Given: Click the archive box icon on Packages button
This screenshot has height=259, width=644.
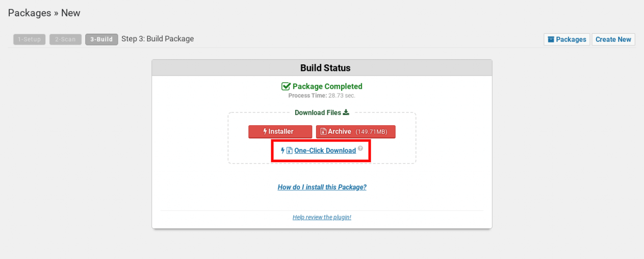Looking at the screenshot, I should coord(551,39).
